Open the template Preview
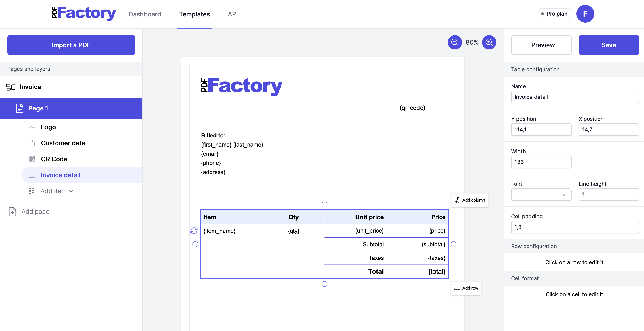This screenshot has width=644, height=331. pyautogui.click(x=541, y=45)
